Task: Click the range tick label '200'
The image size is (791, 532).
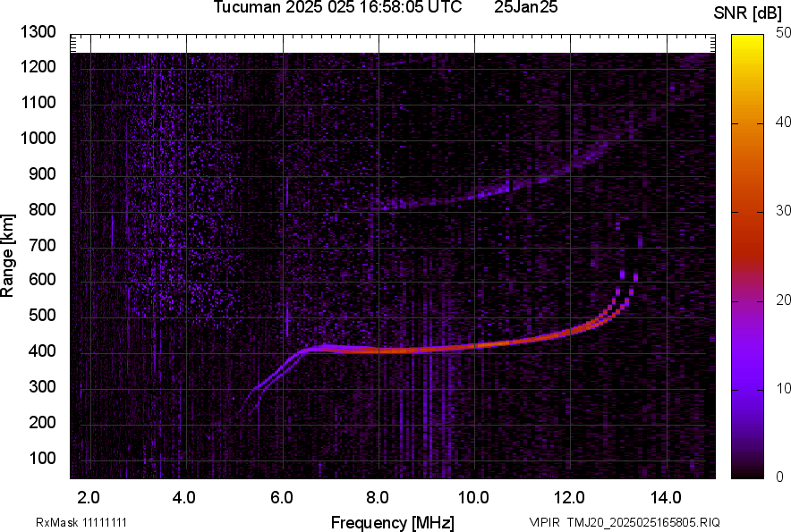Action: (x=42, y=421)
